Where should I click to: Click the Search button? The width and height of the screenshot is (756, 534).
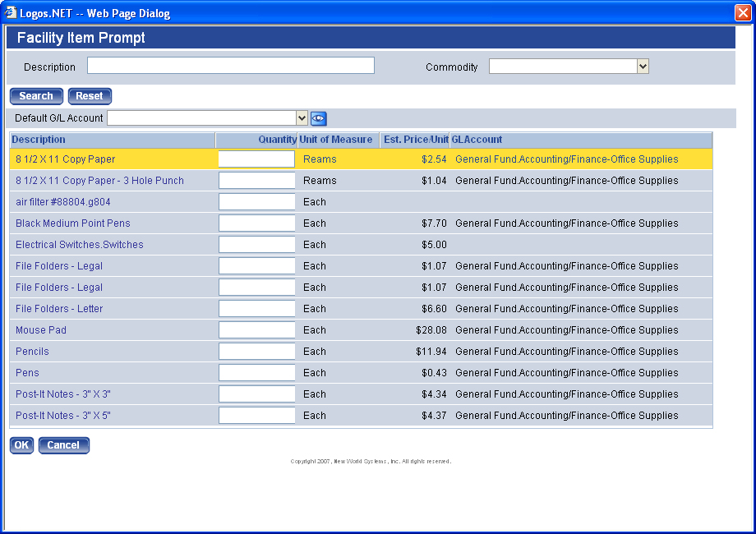click(x=36, y=96)
